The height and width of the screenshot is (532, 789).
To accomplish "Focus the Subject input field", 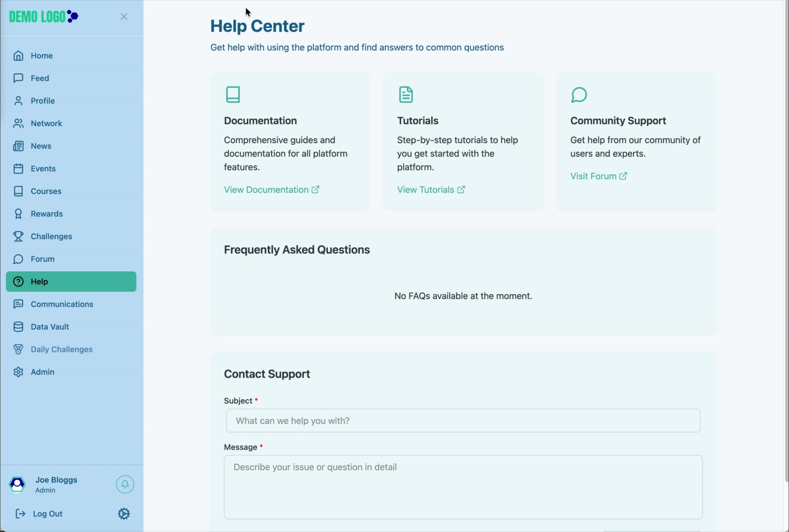I will (x=463, y=420).
